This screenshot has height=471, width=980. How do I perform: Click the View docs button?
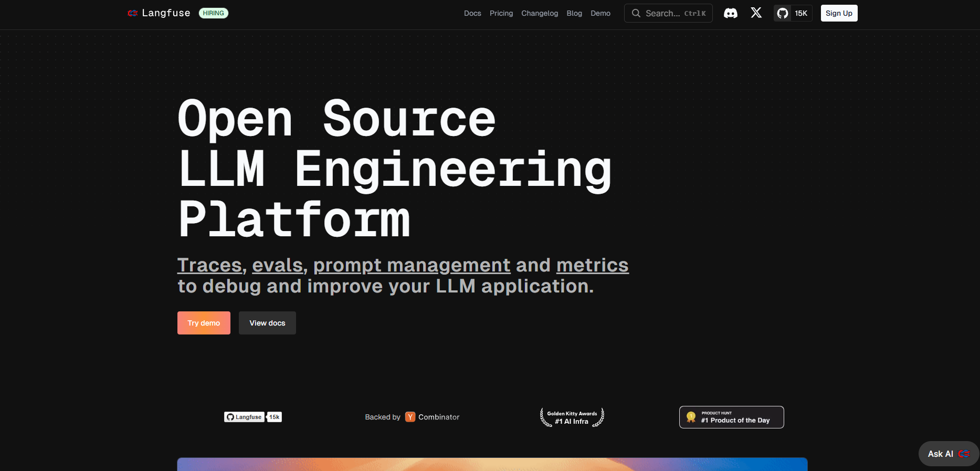pyautogui.click(x=267, y=323)
